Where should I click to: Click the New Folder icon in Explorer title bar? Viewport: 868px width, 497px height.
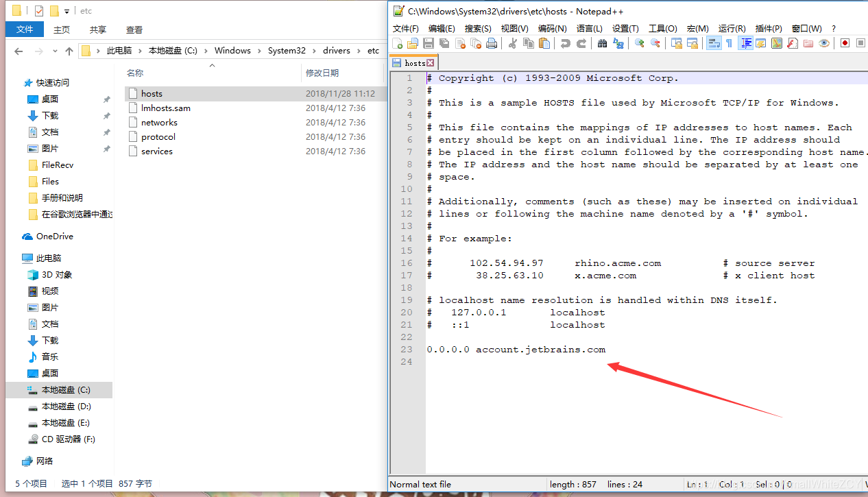pyautogui.click(x=54, y=11)
